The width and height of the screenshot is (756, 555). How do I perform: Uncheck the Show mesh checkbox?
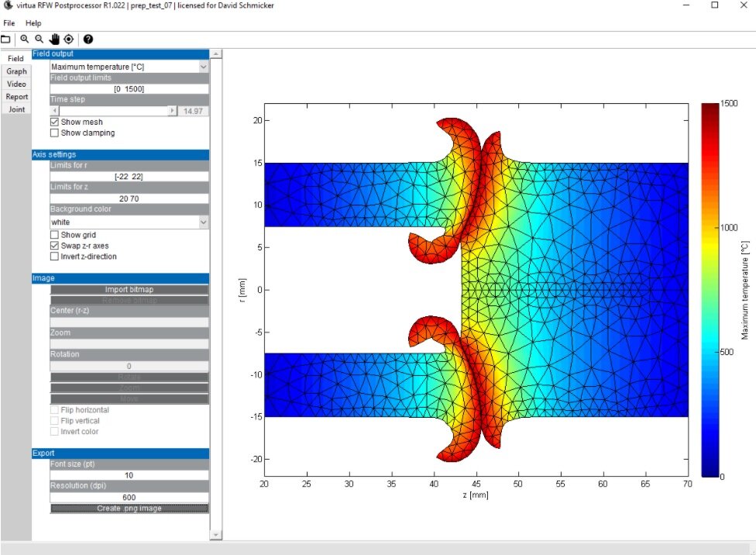54,122
